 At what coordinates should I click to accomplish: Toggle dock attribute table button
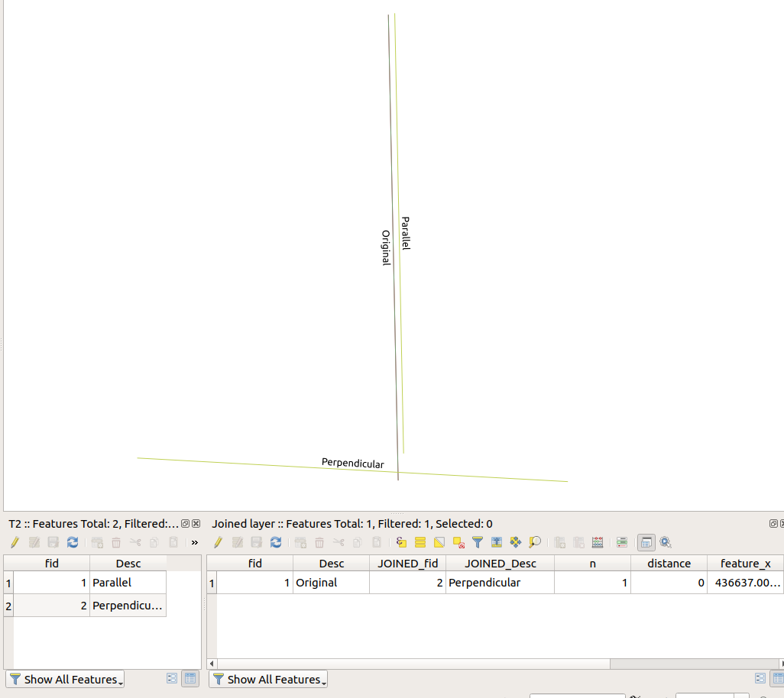point(646,542)
